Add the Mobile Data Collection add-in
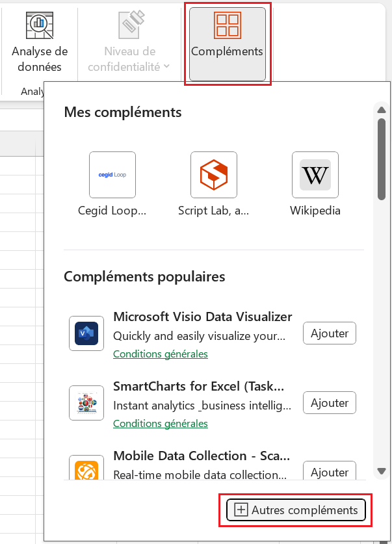Image resolution: width=392 pixels, height=544 pixels. point(330,471)
